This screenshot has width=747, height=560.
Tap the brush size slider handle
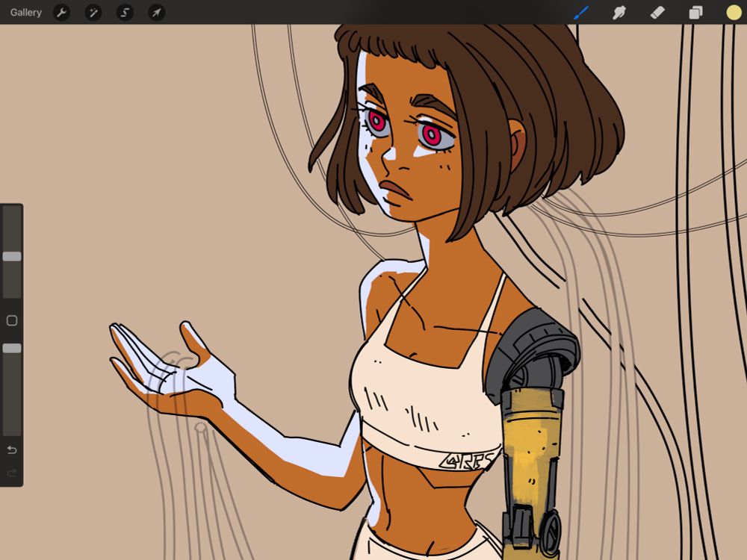(x=11, y=256)
